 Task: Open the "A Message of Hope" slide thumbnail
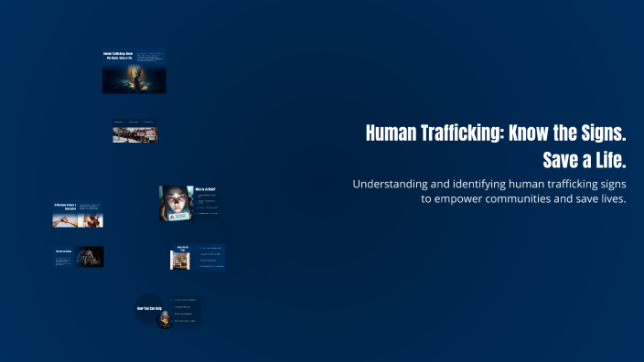click(x=78, y=214)
